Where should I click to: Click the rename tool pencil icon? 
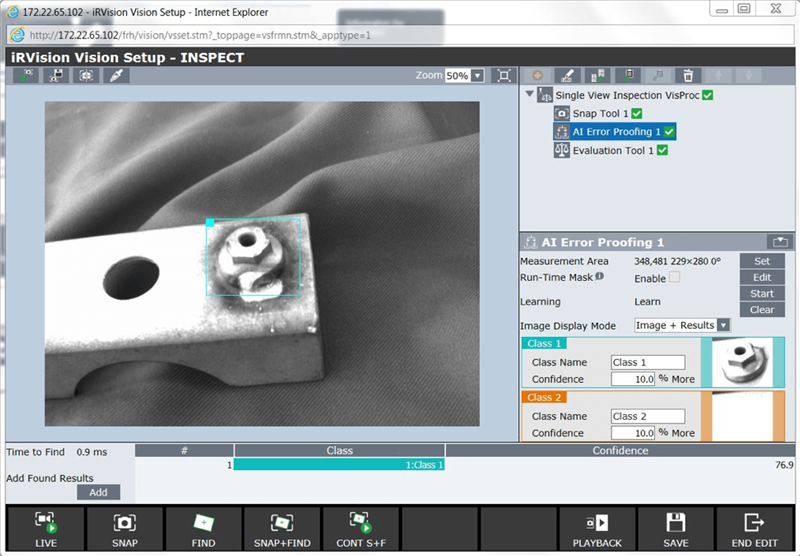click(x=567, y=75)
